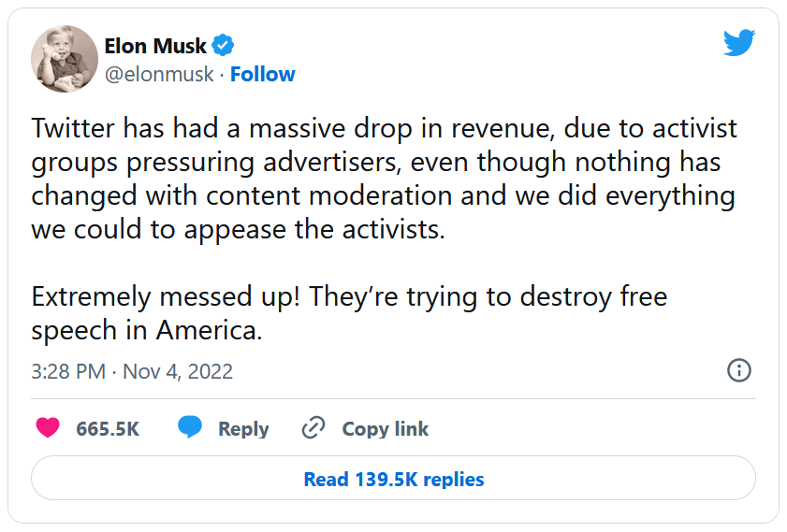Open the tweet info icon
This screenshot has width=787, height=532.
pos(738,370)
